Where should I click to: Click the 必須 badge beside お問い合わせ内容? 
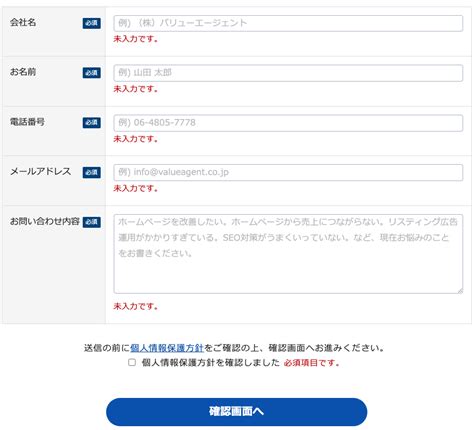[92, 222]
